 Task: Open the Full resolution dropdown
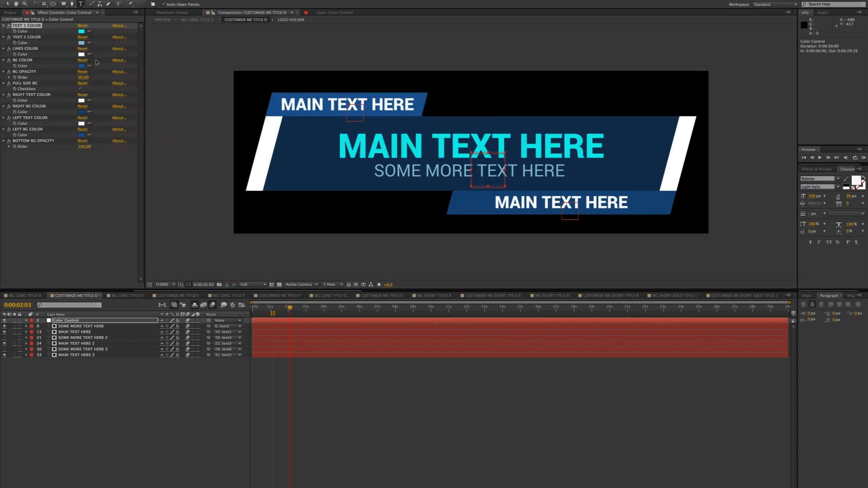(253, 285)
